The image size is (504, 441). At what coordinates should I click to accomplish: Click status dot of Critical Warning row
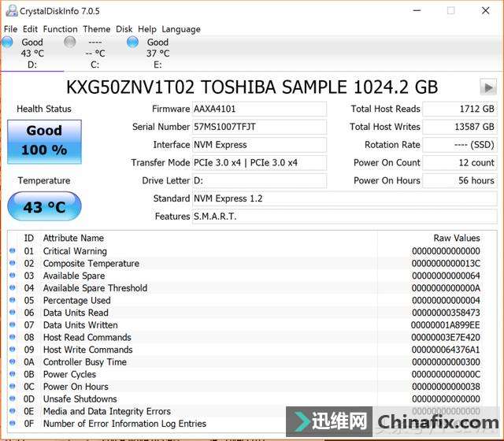(13, 250)
